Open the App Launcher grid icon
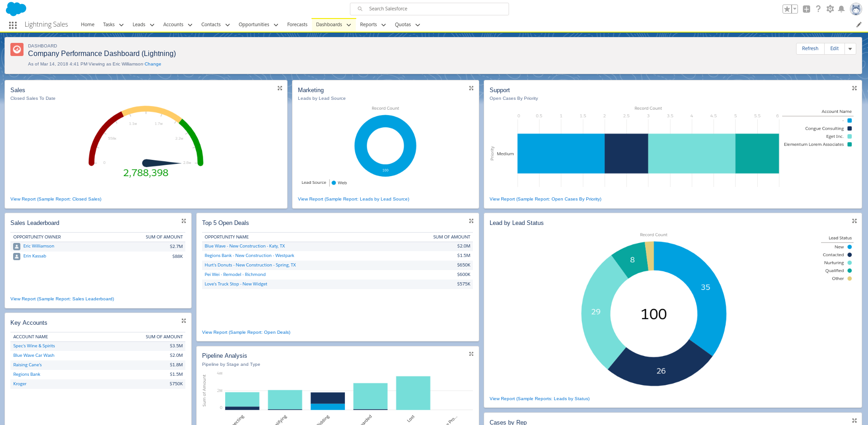This screenshot has width=868, height=425. 13,25
